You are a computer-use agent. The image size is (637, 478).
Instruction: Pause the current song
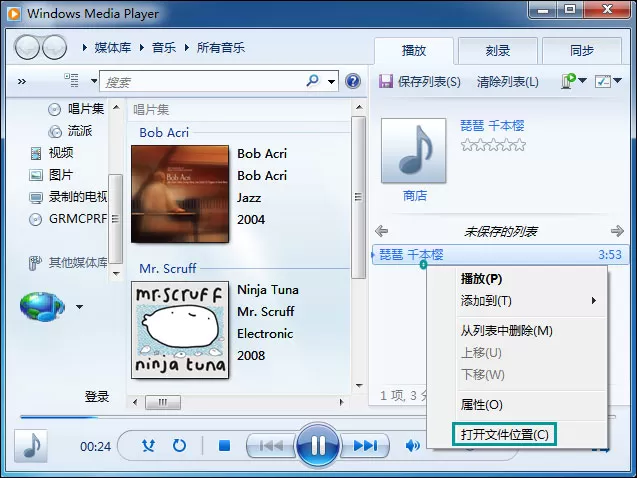[318, 446]
